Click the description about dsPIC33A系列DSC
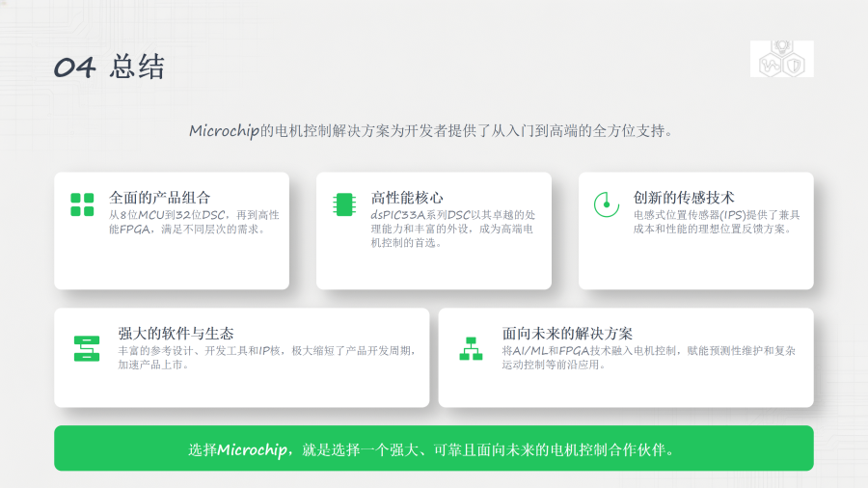The height and width of the screenshot is (488, 868). tap(453, 229)
